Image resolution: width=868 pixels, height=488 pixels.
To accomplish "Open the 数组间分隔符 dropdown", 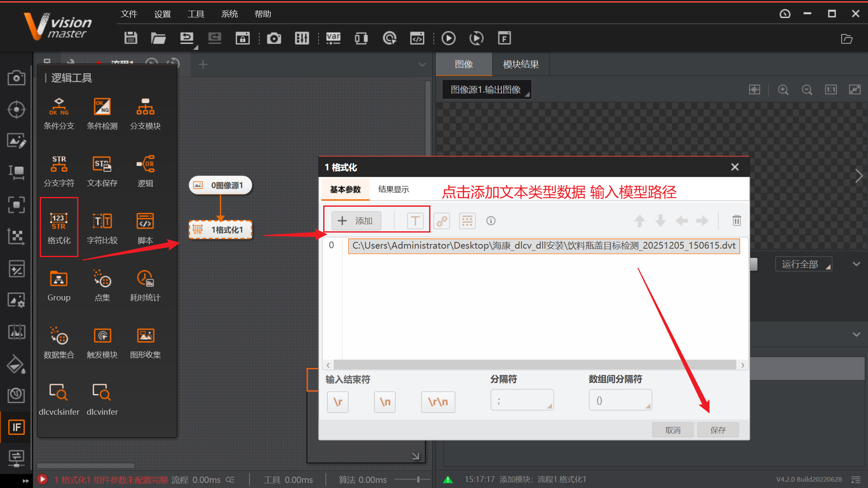I will [620, 400].
